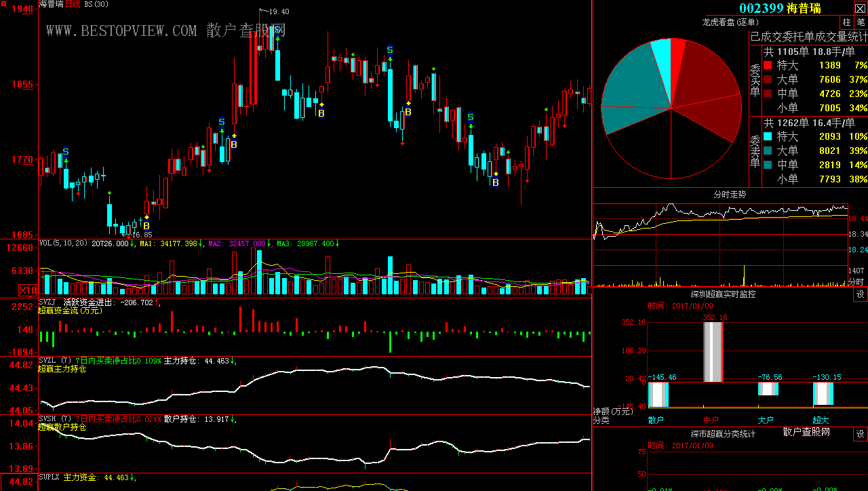Switch pie panel to 柱 bar view
Image resolution: width=868 pixels, height=491 pixels.
(847, 22)
